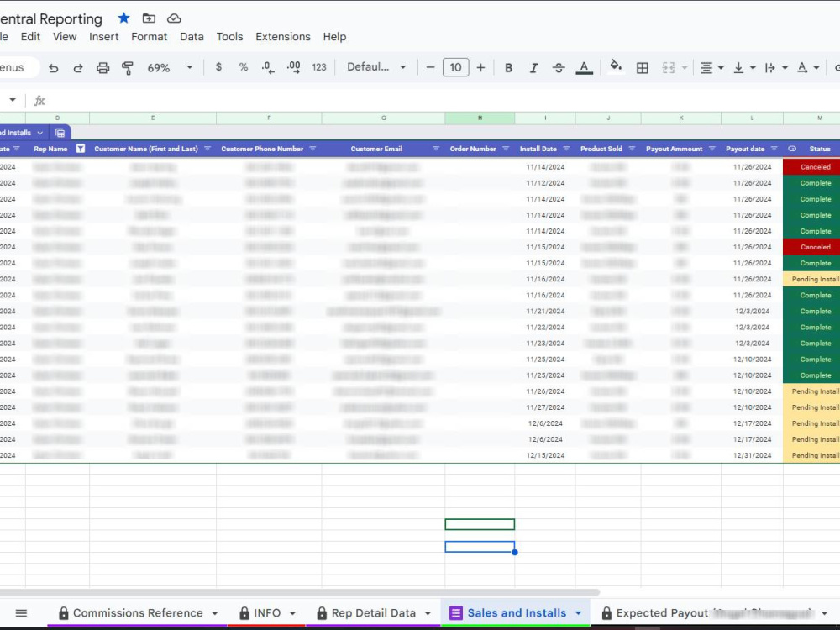Image resolution: width=840 pixels, height=630 pixels.
Task: Decrease font size with minus
Action: (x=430, y=67)
